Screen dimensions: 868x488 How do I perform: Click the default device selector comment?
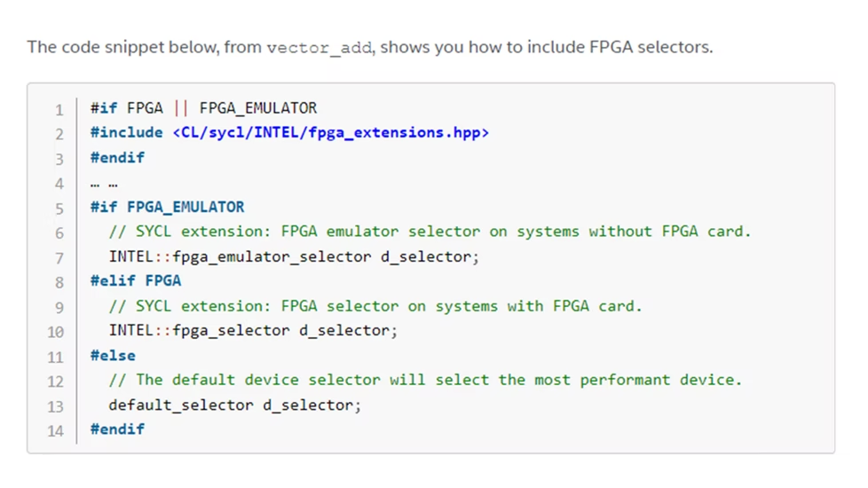tap(425, 380)
